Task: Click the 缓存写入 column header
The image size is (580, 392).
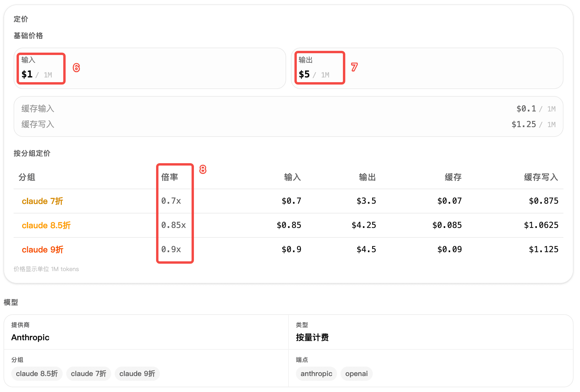Action: 541,177
